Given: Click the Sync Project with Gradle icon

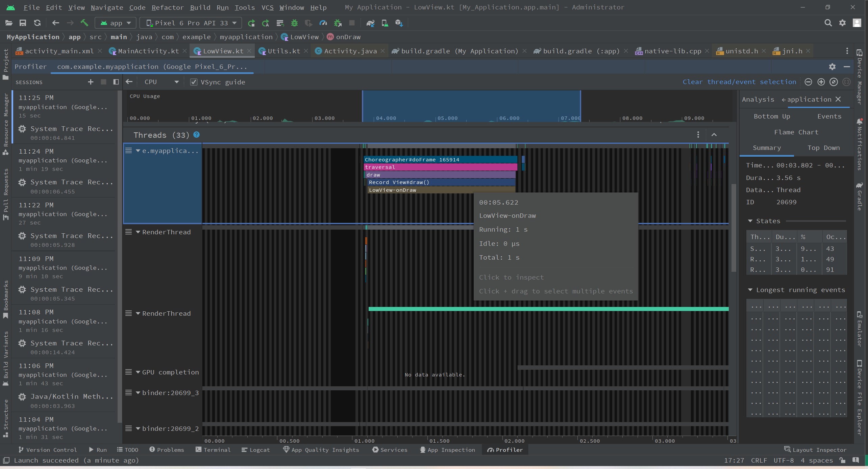Looking at the screenshot, I should [x=370, y=23].
